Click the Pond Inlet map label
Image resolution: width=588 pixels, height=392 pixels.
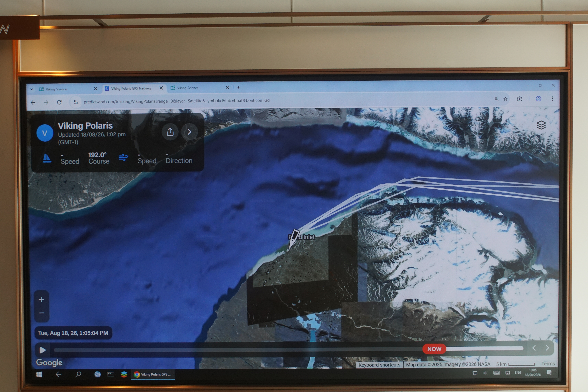pos(302,237)
